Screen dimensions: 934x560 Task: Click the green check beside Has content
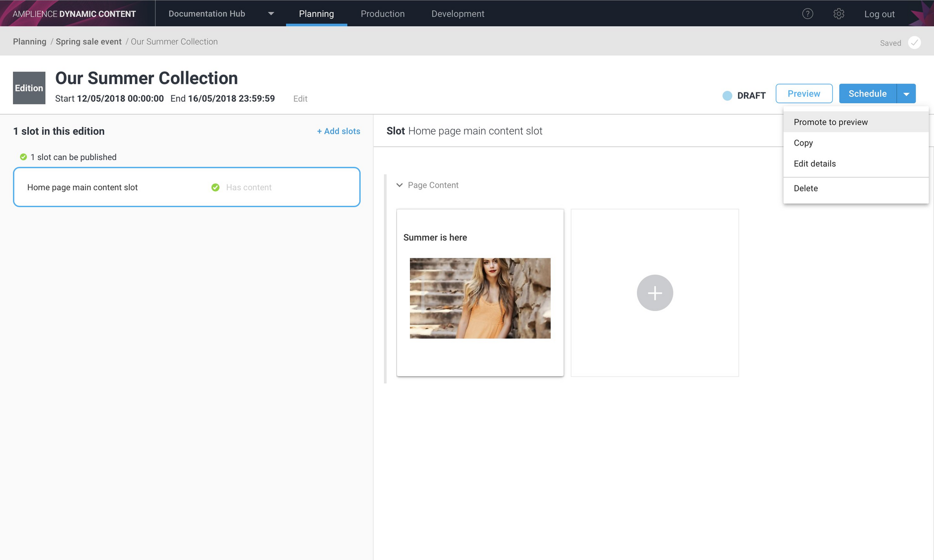[x=216, y=187]
